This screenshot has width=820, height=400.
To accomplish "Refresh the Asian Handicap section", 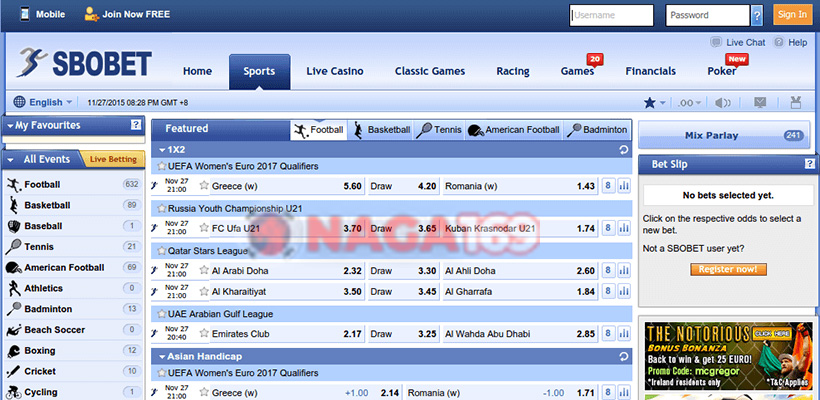I will 623,357.
